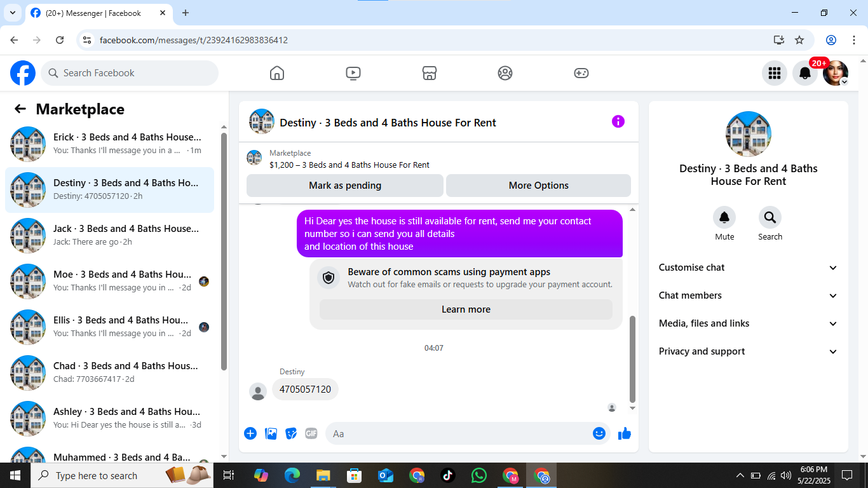Expand the Chat members section
868x488 pixels.
pos(749,295)
